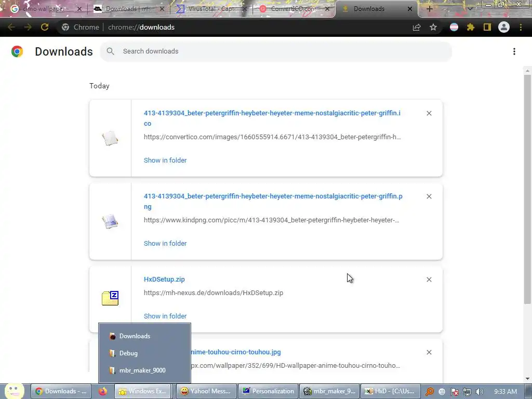The image size is (532, 399).
Task: Click the orange magnifier tray icon
Action: point(430,392)
